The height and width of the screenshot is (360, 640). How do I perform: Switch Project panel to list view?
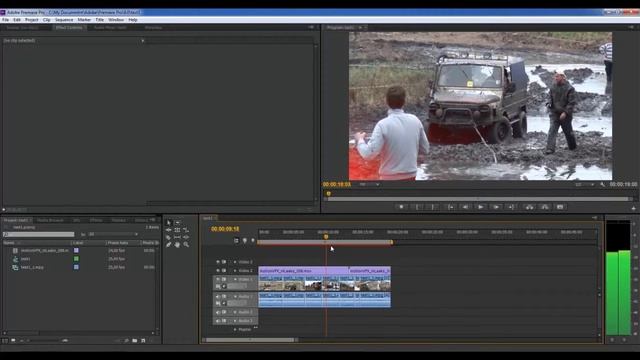5,340
